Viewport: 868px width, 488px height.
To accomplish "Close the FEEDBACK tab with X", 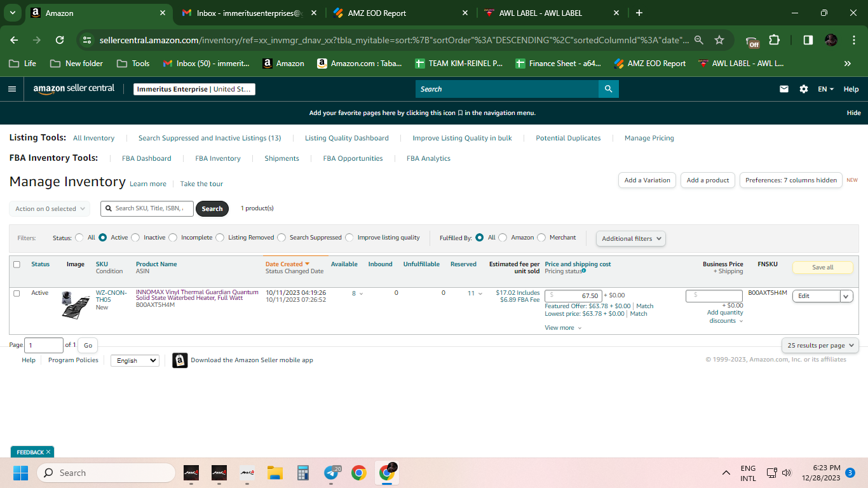I will (x=48, y=452).
